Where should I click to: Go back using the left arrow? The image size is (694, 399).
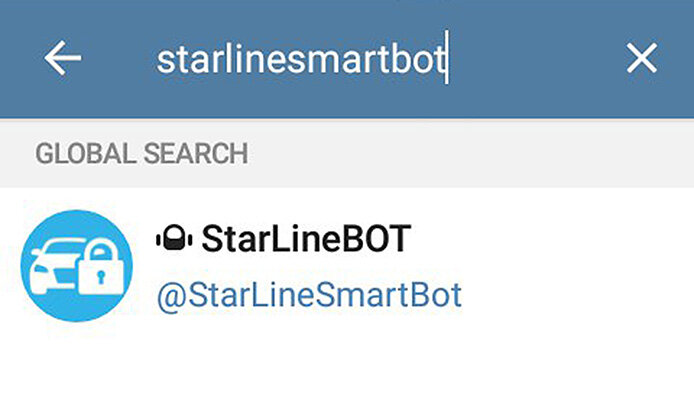(62, 58)
